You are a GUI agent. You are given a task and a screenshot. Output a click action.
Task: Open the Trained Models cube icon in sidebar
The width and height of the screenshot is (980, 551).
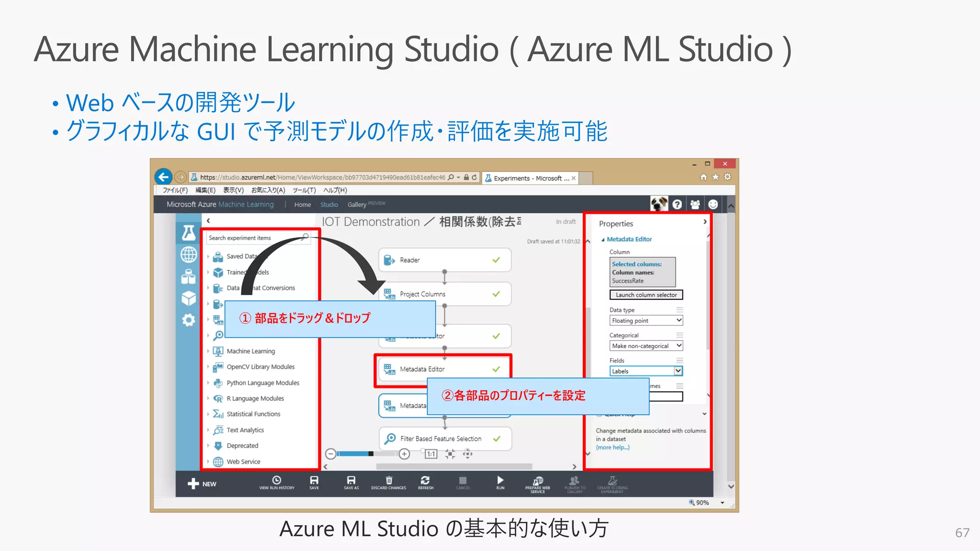click(189, 298)
